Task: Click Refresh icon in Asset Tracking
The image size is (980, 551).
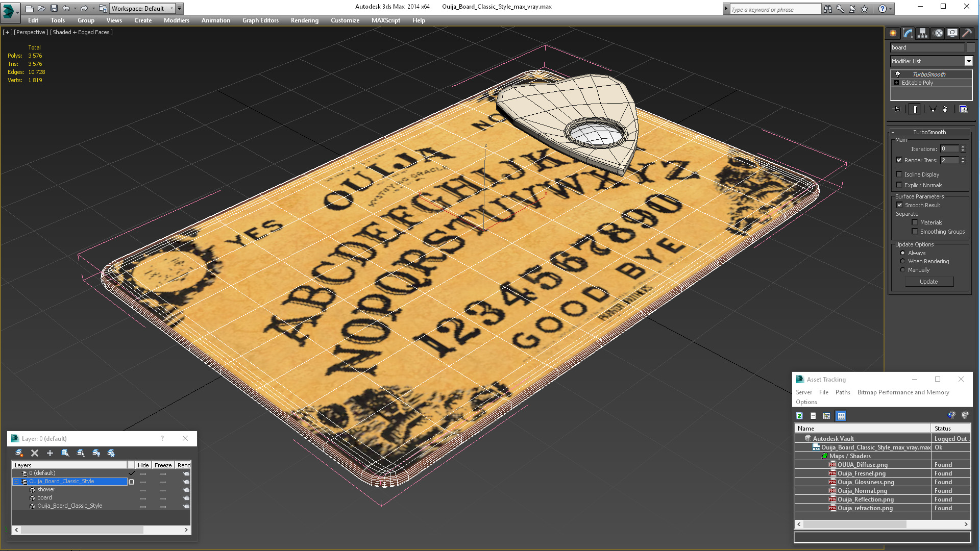Action: tap(800, 416)
